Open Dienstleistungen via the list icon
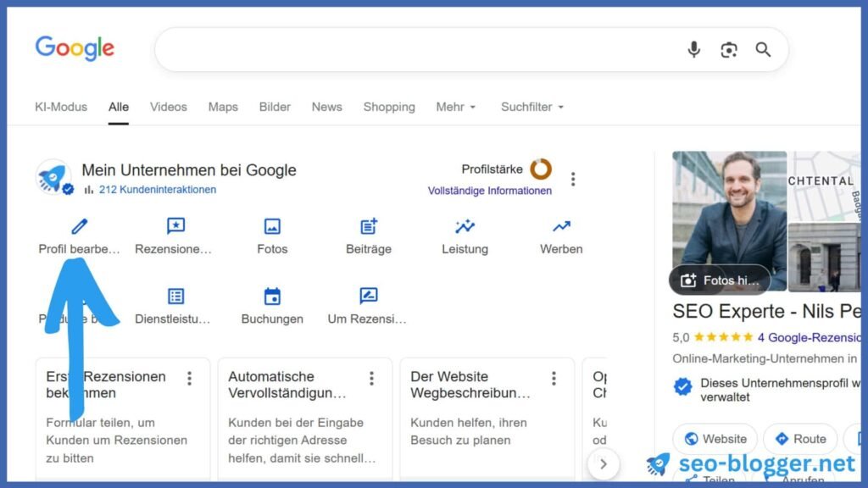Viewport: 868px width, 488px height. pos(175,296)
